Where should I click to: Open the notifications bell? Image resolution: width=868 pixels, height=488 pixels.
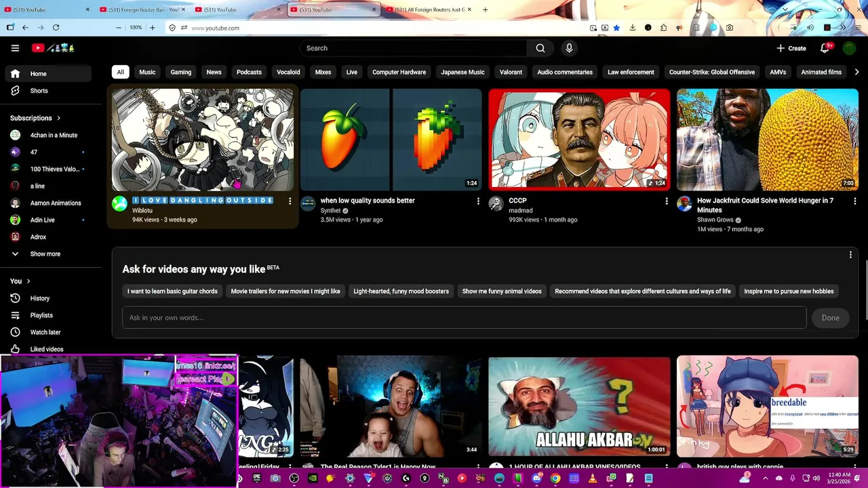pyautogui.click(x=825, y=48)
